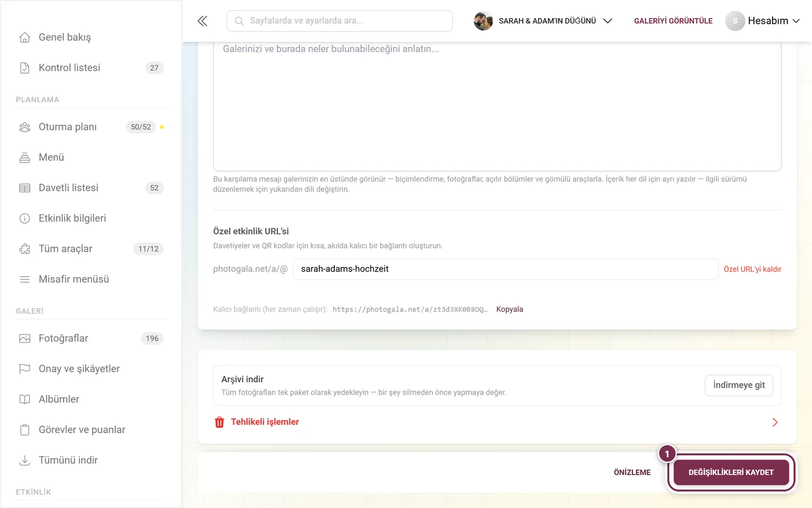The width and height of the screenshot is (812, 508).
Task: Click the Etkinlik bilgileri info icon
Action: tap(25, 218)
